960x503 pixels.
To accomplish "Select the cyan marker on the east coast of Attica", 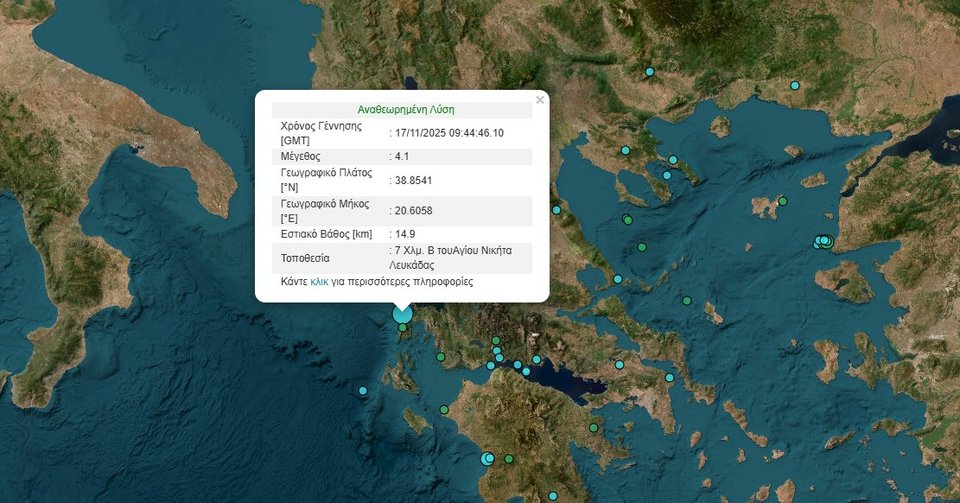I will click(670, 377).
